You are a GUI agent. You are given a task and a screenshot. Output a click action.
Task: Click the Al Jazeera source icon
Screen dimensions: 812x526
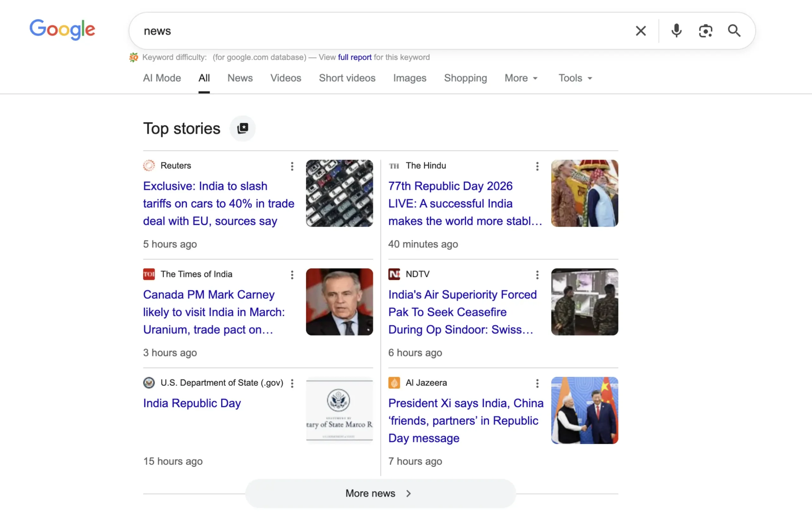394,383
